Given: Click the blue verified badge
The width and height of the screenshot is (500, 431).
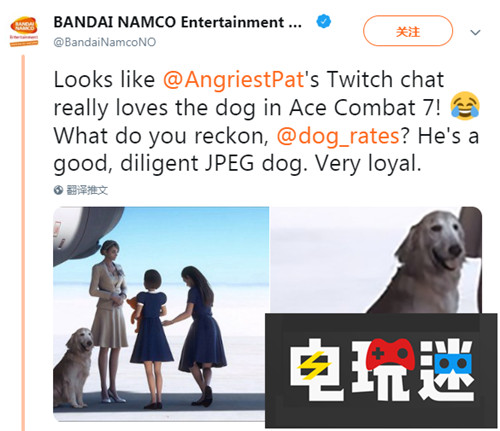Looking at the screenshot, I should 323,22.
